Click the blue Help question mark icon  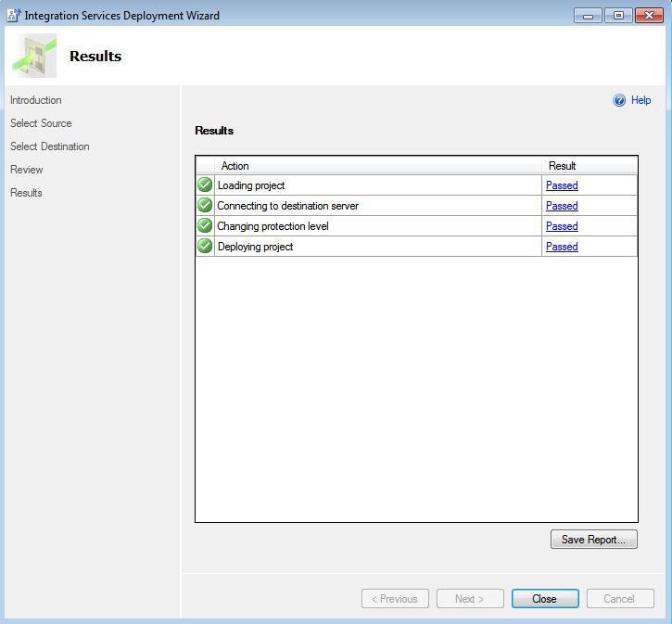tap(619, 101)
